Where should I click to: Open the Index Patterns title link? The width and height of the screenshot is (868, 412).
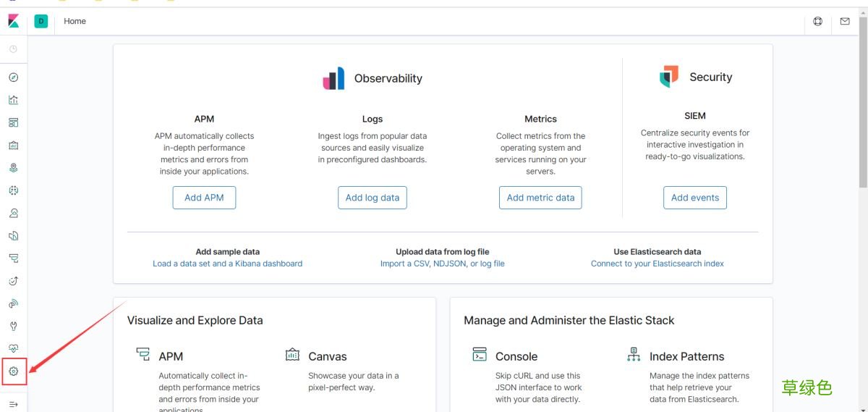(686, 356)
